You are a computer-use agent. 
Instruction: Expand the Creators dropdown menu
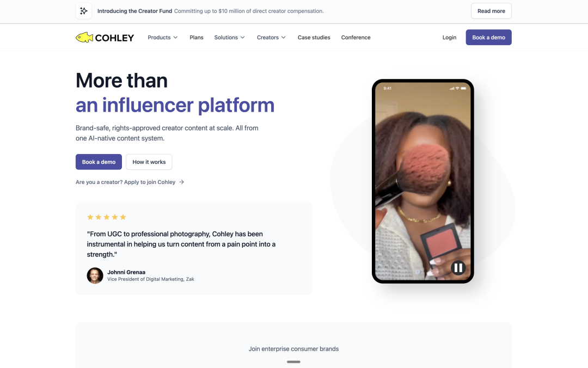tap(271, 38)
